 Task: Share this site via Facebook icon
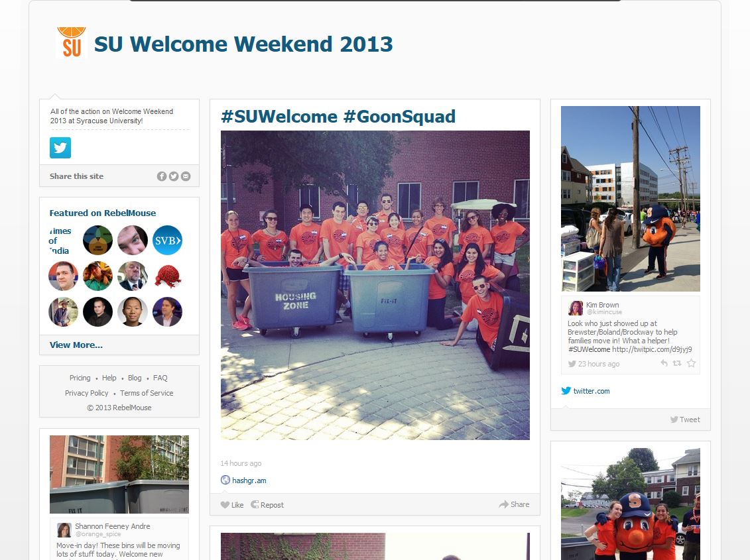coord(162,176)
